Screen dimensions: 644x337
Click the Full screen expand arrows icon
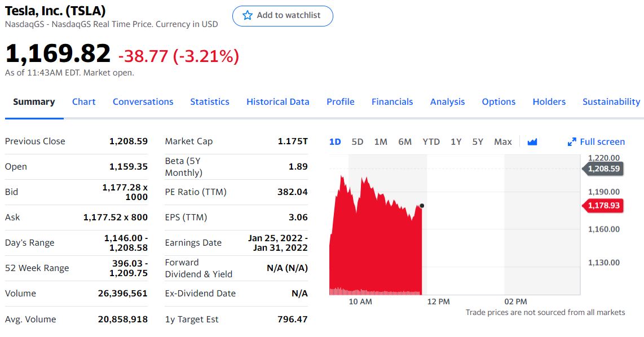coord(572,142)
